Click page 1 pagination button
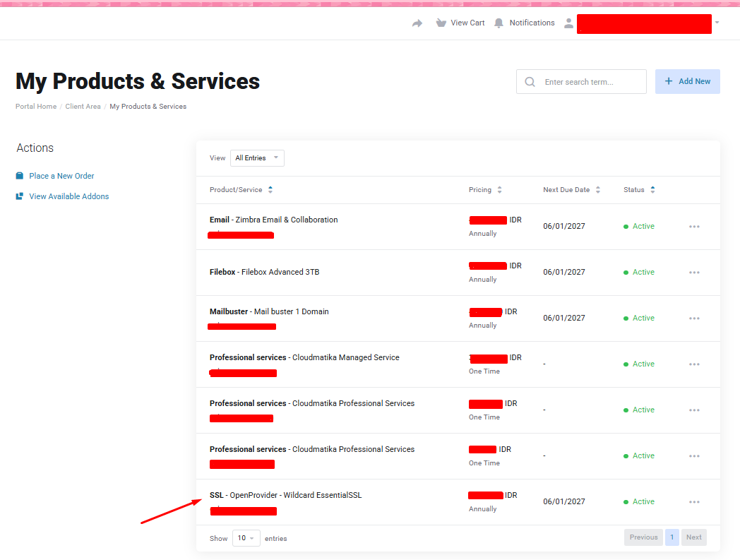The image size is (740, 560). pyautogui.click(x=672, y=537)
